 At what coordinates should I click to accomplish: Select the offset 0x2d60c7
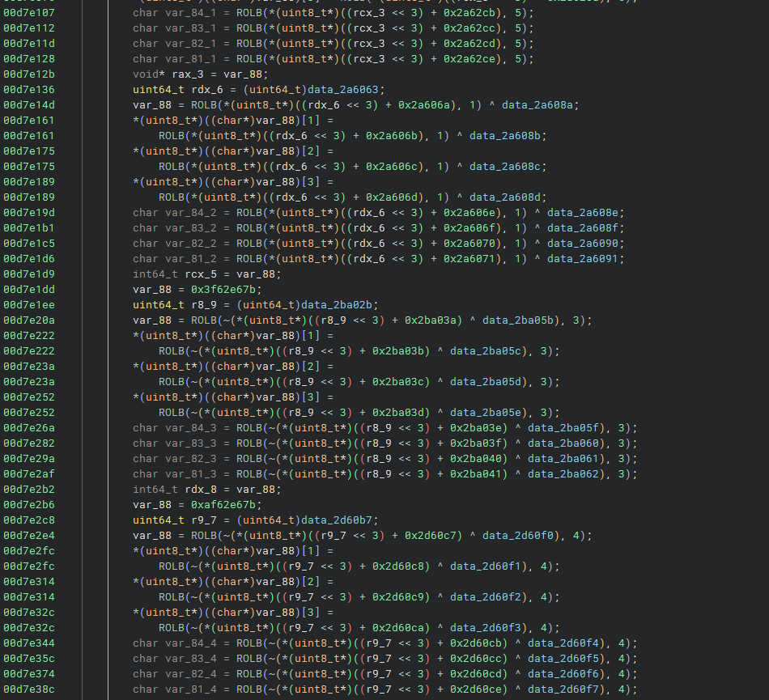431,535
